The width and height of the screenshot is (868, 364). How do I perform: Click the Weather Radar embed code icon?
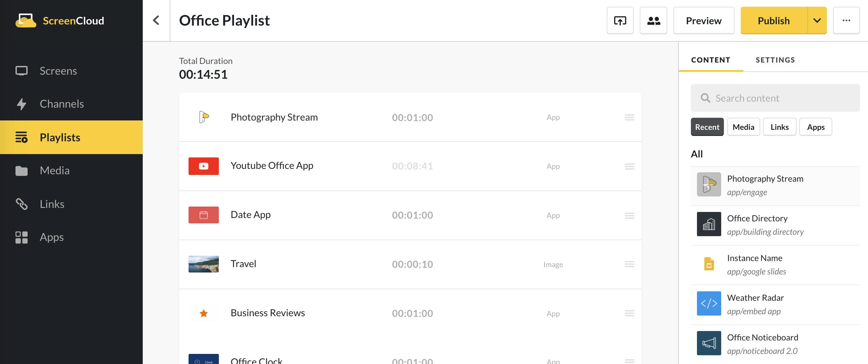tap(709, 303)
